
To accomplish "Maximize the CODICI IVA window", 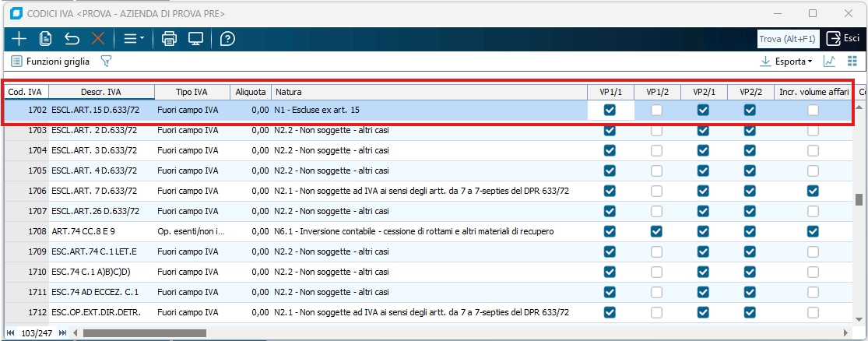I will coord(813,13).
